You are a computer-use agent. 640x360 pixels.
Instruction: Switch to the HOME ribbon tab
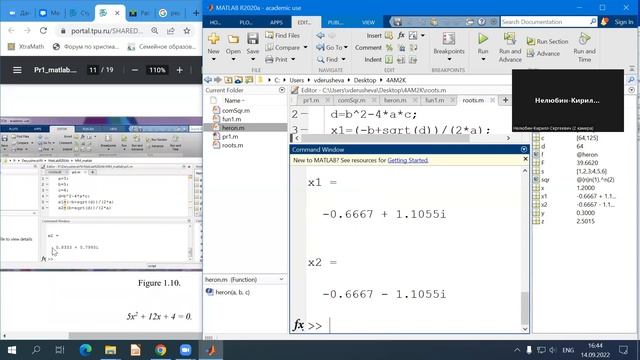pyautogui.click(x=215, y=22)
